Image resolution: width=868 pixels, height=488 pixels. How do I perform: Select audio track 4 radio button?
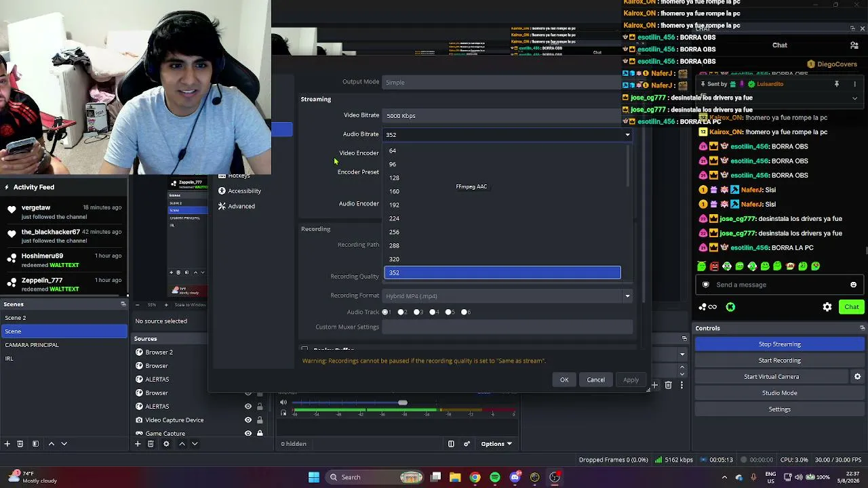coord(433,312)
